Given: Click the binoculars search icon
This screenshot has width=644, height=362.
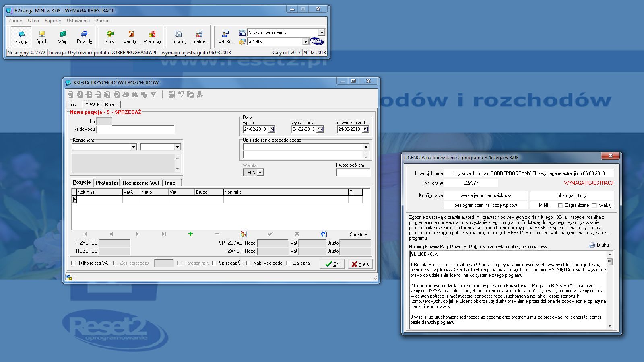Looking at the screenshot, I should 134,95.
